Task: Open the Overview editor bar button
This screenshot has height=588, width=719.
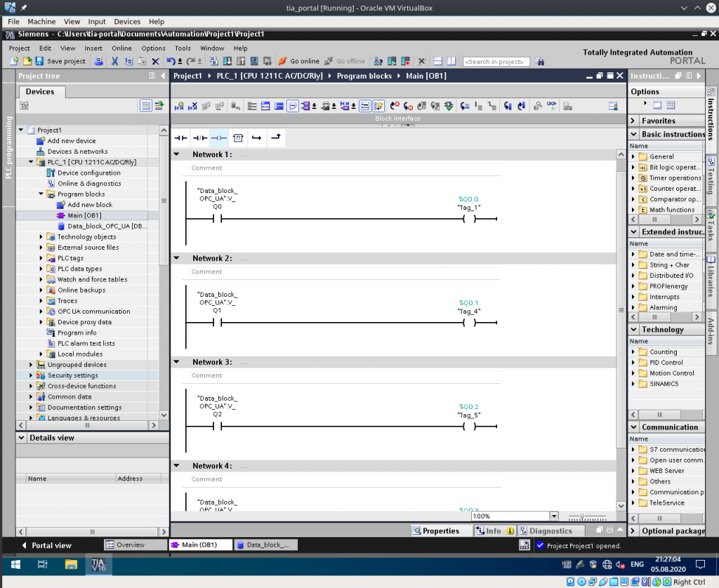Action: coord(136,545)
